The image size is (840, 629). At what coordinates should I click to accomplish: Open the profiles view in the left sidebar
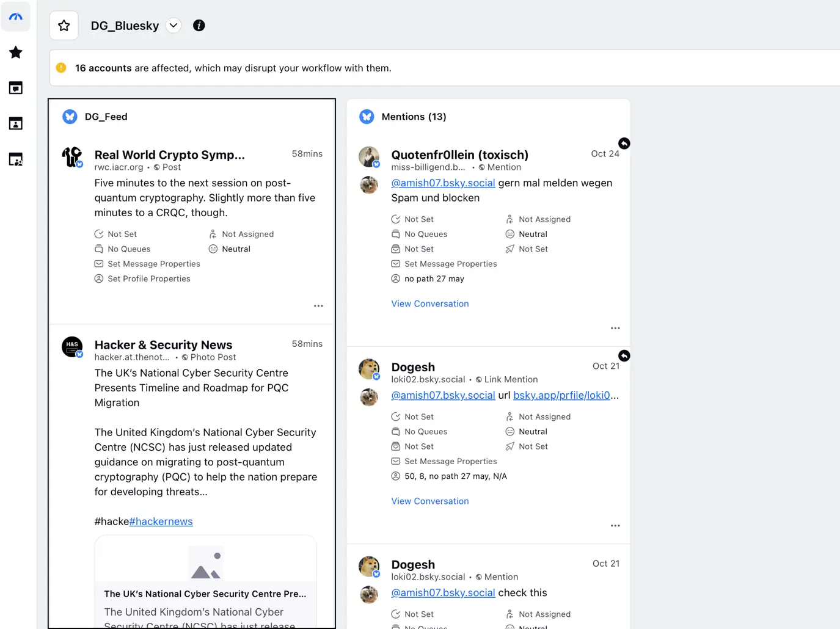click(x=15, y=123)
